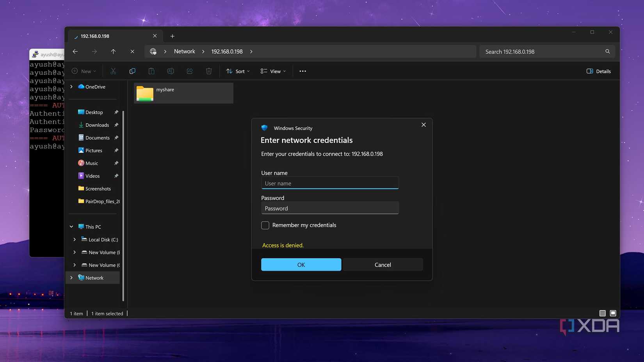Click the search magnifier icon
Screen dimensions: 644x362
click(607, 51)
